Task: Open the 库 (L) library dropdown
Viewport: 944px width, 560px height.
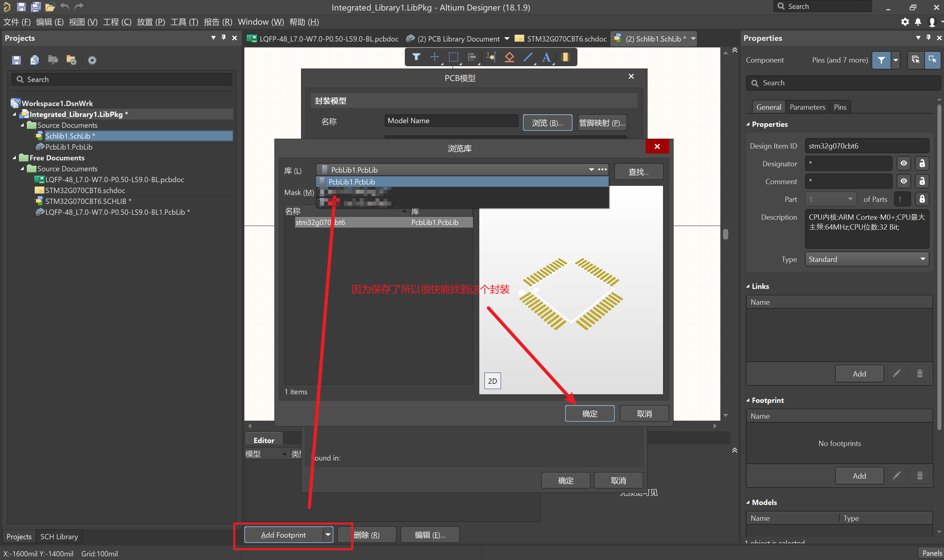Action: coord(591,170)
